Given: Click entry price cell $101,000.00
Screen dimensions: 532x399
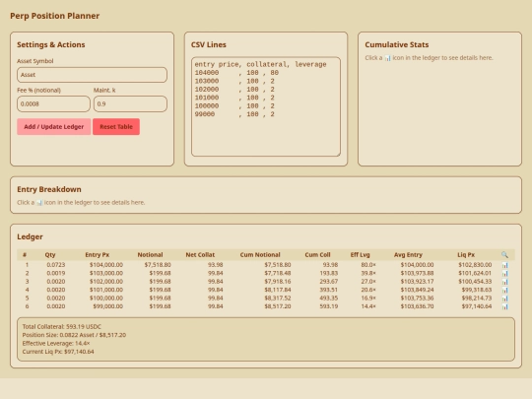Looking at the screenshot, I should click(106, 290).
